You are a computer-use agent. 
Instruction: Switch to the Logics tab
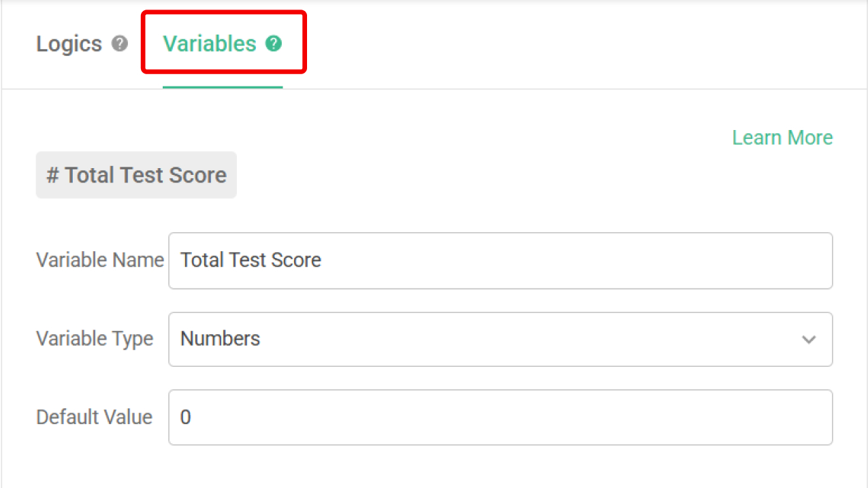(68, 44)
